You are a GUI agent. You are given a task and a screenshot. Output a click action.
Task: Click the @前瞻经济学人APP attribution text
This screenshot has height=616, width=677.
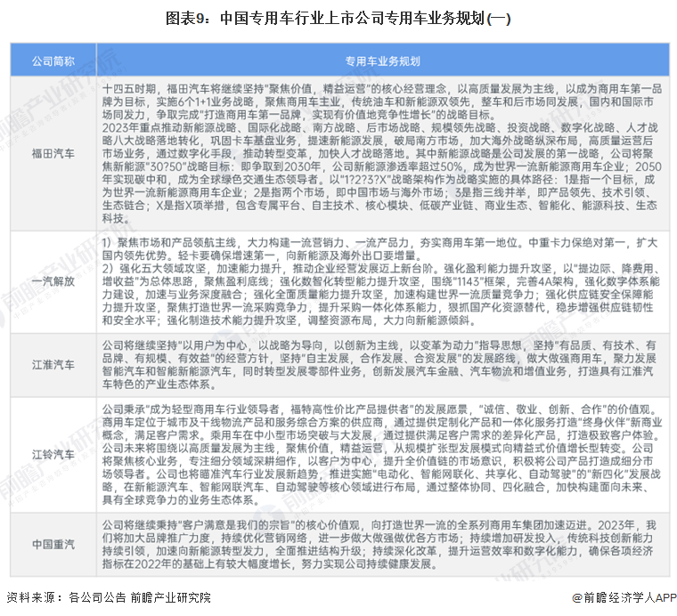coord(624,597)
